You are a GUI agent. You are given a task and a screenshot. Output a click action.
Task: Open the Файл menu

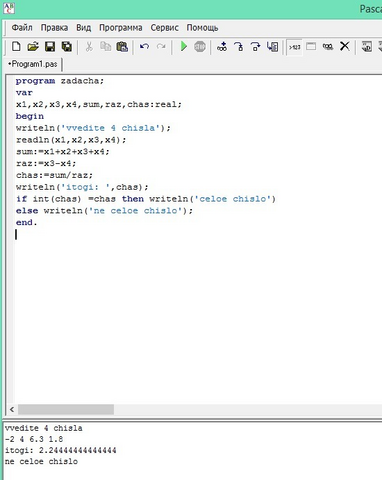pyautogui.click(x=22, y=28)
